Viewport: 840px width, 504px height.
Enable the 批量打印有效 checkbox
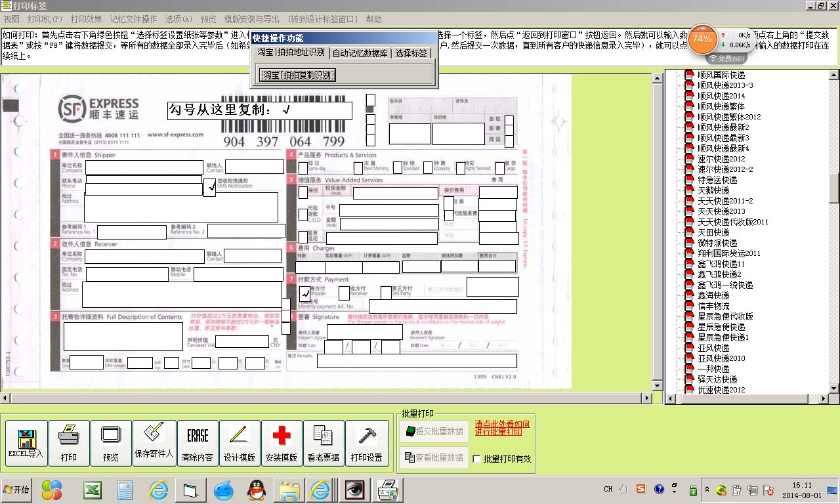pyautogui.click(x=477, y=459)
